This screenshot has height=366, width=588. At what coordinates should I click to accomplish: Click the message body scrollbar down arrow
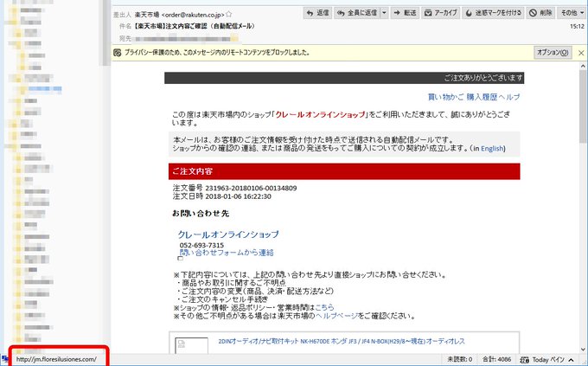click(x=583, y=349)
